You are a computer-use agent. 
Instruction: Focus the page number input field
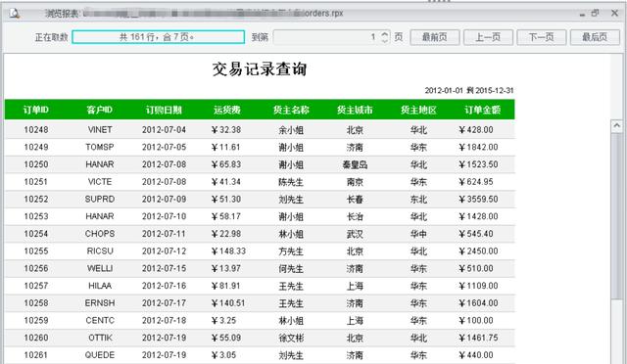click(x=326, y=37)
